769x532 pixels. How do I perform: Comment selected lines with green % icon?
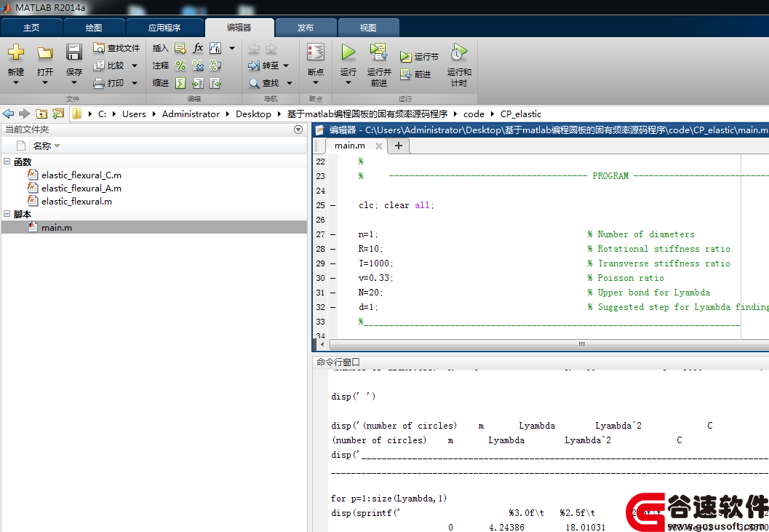(x=180, y=65)
